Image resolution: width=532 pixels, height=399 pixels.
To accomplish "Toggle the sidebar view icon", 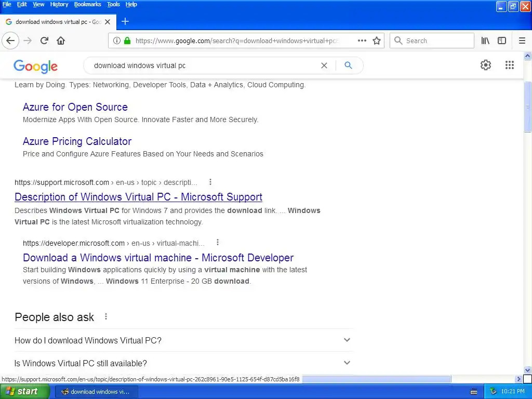I will pos(502,41).
